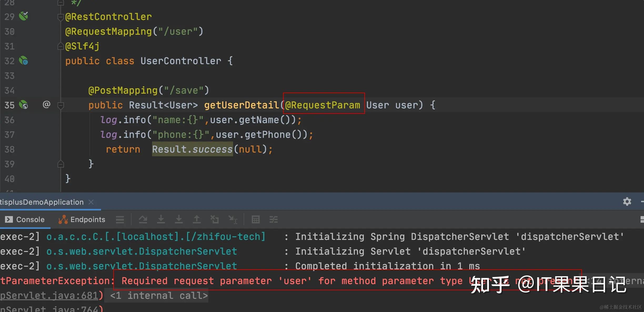The height and width of the screenshot is (312, 644).
Task: Click the request mapping gutter icon on line 35
Action: (24, 105)
